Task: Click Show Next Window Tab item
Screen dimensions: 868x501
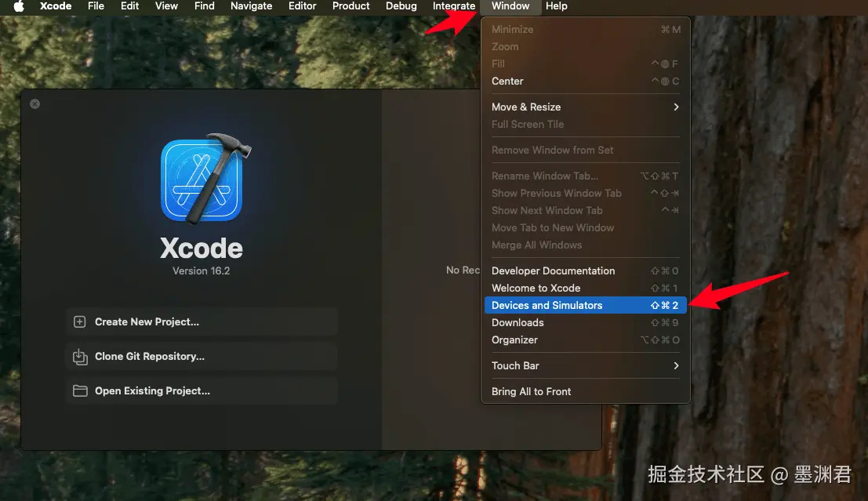Action: [585, 210]
